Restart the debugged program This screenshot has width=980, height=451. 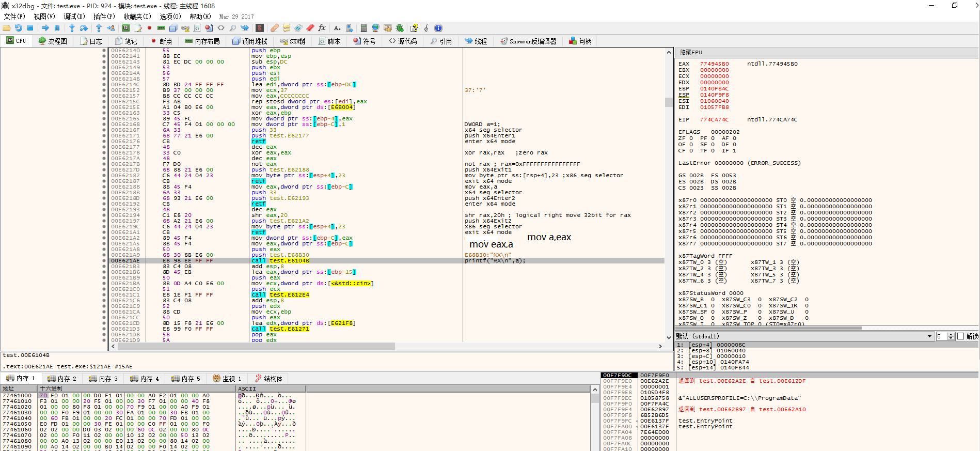19,28
